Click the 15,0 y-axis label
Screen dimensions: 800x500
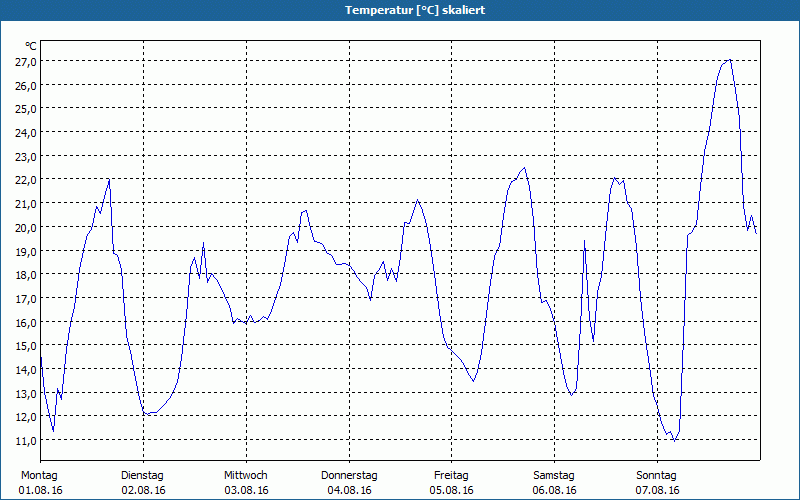[x=26, y=346]
